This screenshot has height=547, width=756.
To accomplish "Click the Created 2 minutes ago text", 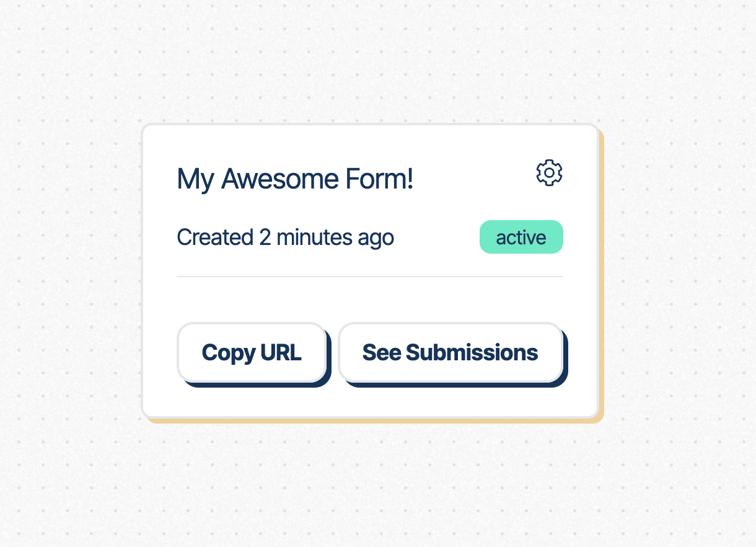I will click(x=285, y=238).
